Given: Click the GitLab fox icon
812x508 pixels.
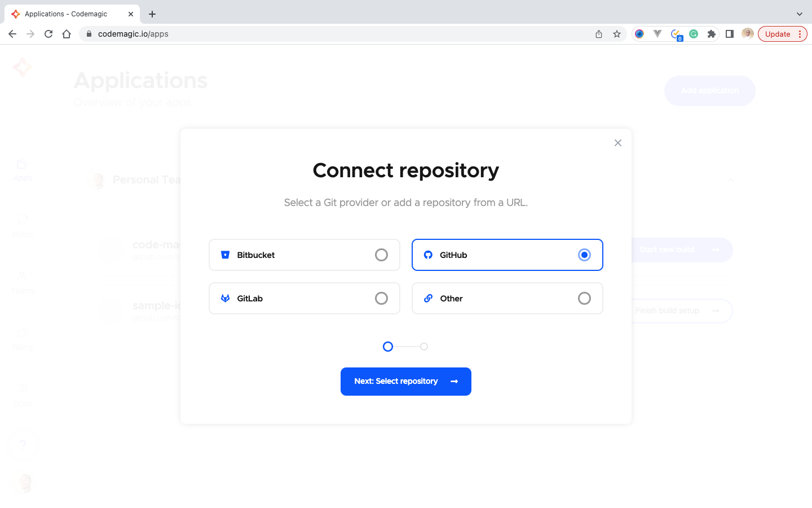Looking at the screenshot, I should point(225,299).
